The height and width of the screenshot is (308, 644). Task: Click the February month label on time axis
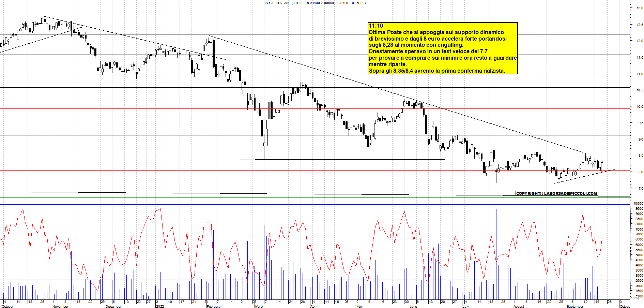pyautogui.click(x=214, y=306)
